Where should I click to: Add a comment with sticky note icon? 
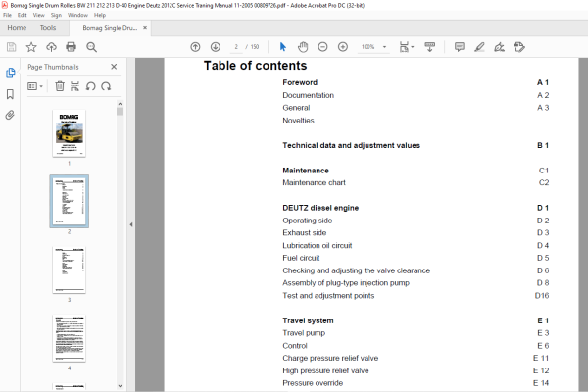click(460, 47)
